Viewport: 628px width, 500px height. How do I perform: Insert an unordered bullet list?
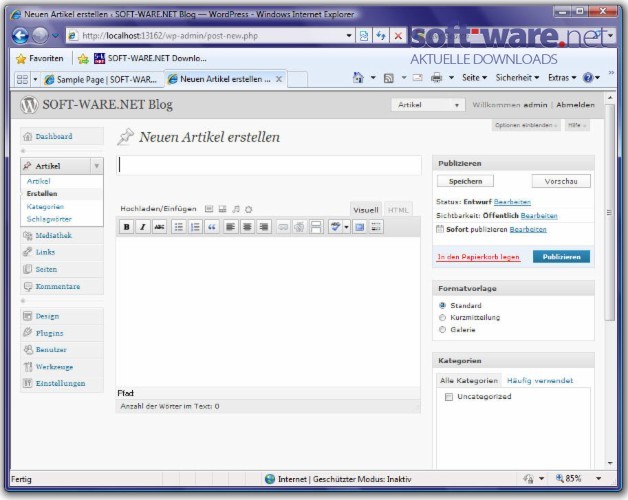179,227
